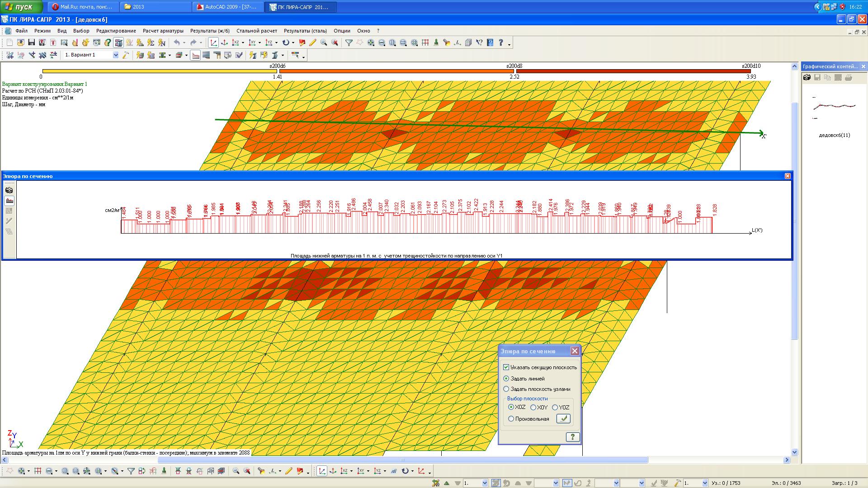
Task: Click the rotate view icon in top toolbar
Action: pyautogui.click(x=286, y=42)
